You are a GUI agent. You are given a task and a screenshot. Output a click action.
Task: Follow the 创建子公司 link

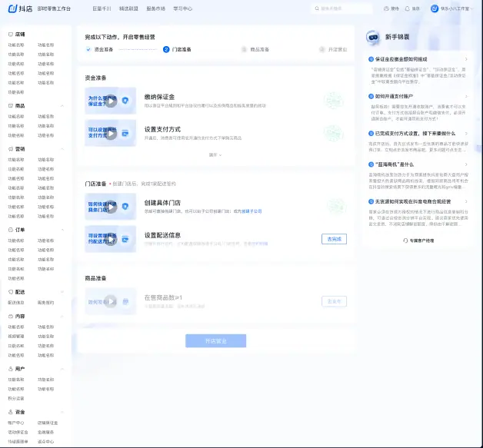pyautogui.click(x=251, y=211)
